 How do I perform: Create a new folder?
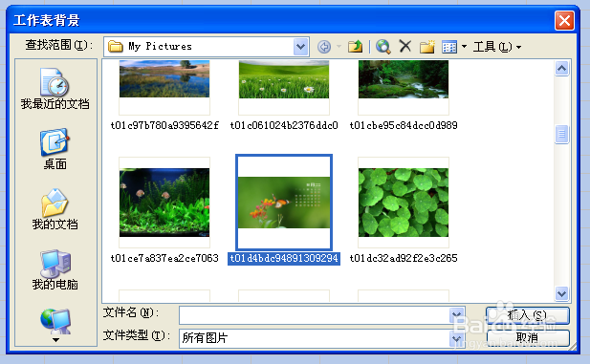(427, 47)
